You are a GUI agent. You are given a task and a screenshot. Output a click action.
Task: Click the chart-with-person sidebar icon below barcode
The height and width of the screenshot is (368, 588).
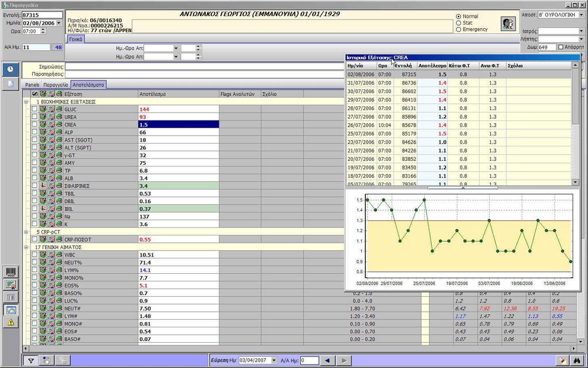click(11, 285)
